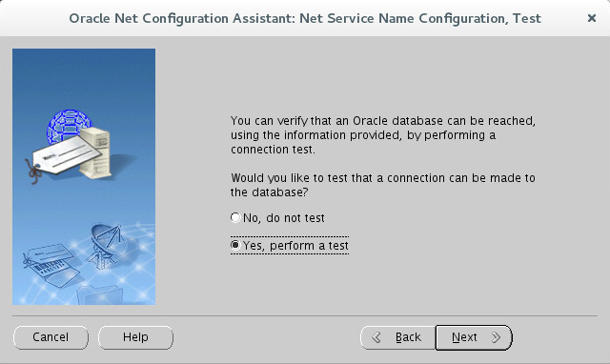Click the right chevron on the Next button
Viewport: 610px width, 364px height.
pyautogui.click(x=496, y=337)
